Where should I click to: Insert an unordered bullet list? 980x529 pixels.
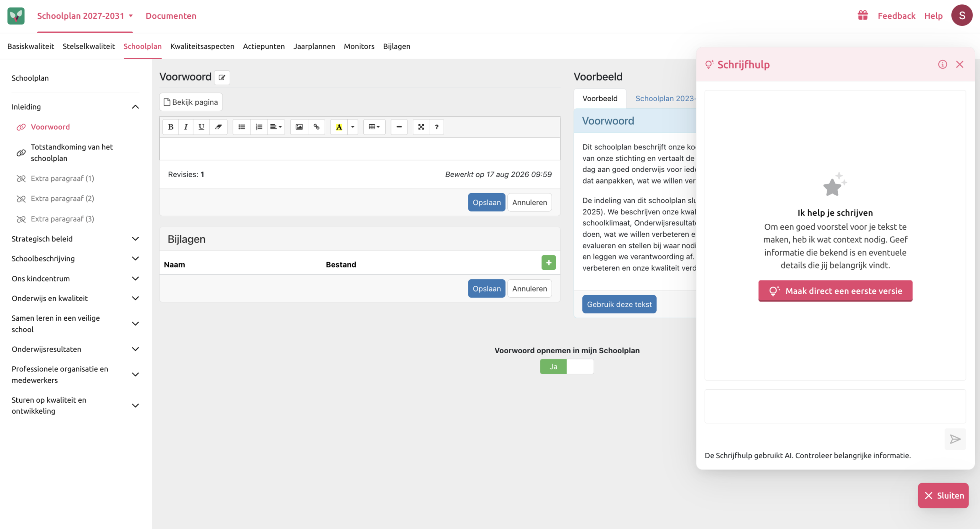[242, 127]
